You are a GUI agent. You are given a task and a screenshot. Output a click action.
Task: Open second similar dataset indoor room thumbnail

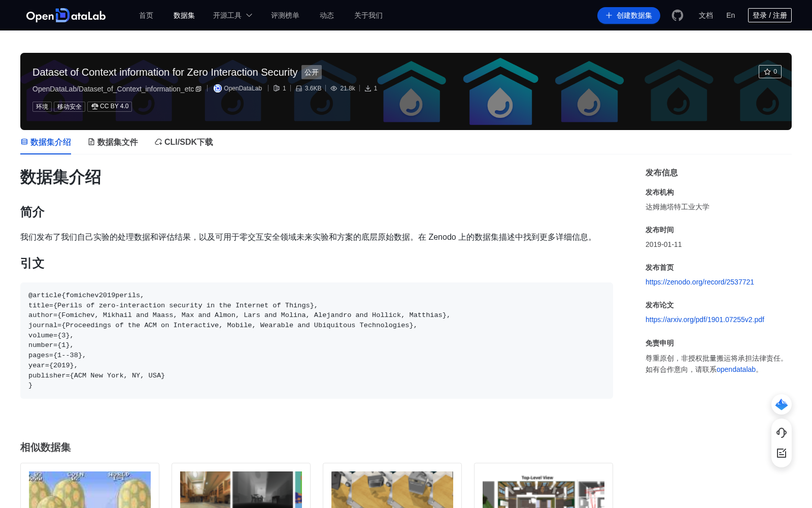coord(241,490)
